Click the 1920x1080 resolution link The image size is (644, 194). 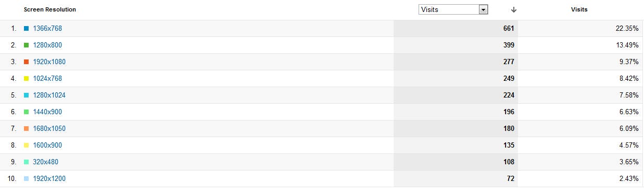tap(49, 62)
